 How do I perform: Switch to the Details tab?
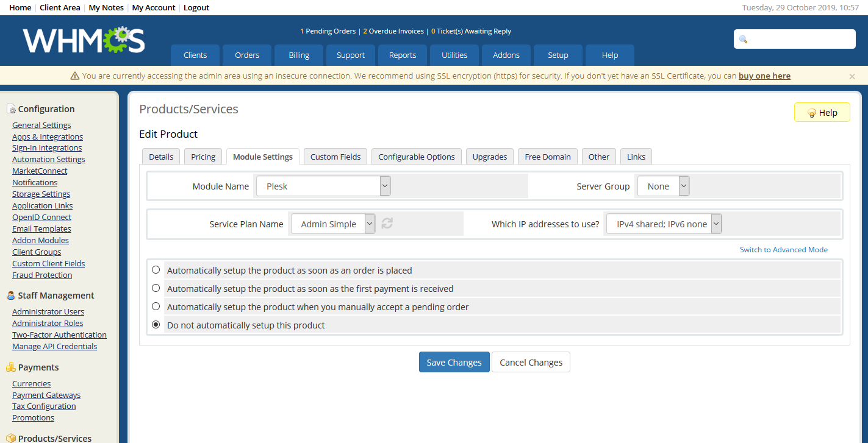point(161,157)
